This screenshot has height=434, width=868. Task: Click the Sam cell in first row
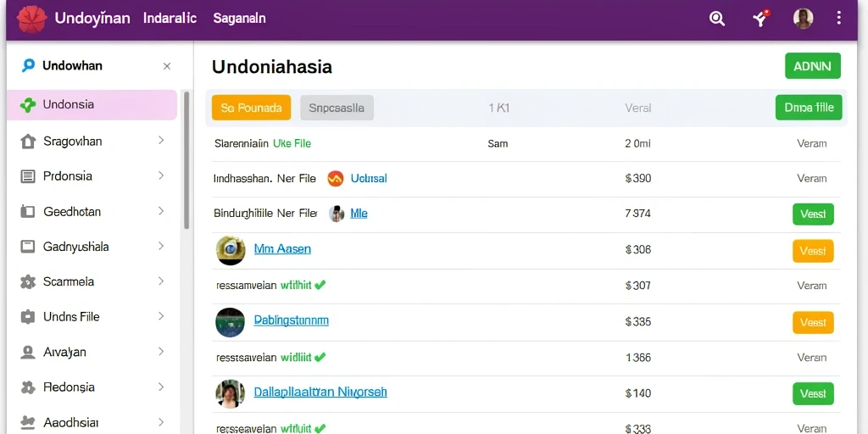click(498, 143)
